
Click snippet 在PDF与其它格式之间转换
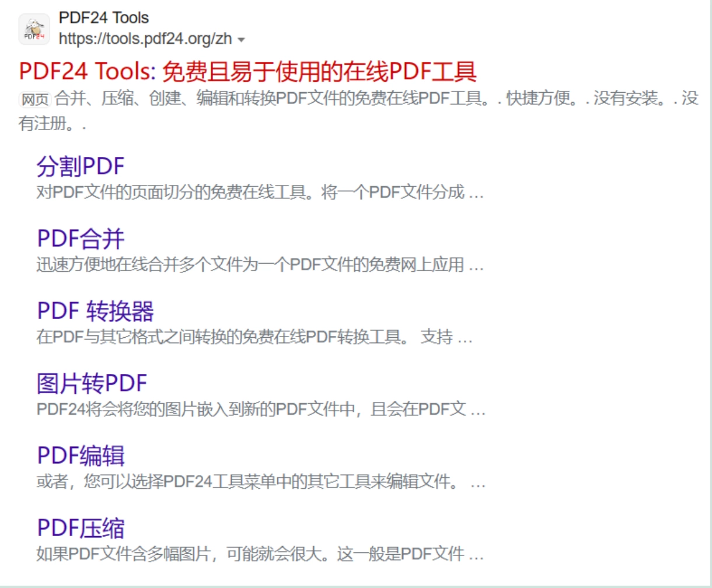tap(254, 337)
